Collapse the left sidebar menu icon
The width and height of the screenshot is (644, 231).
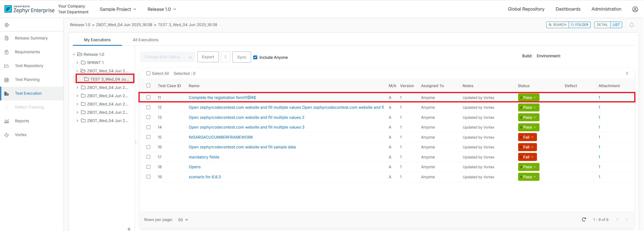(x=7, y=25)
